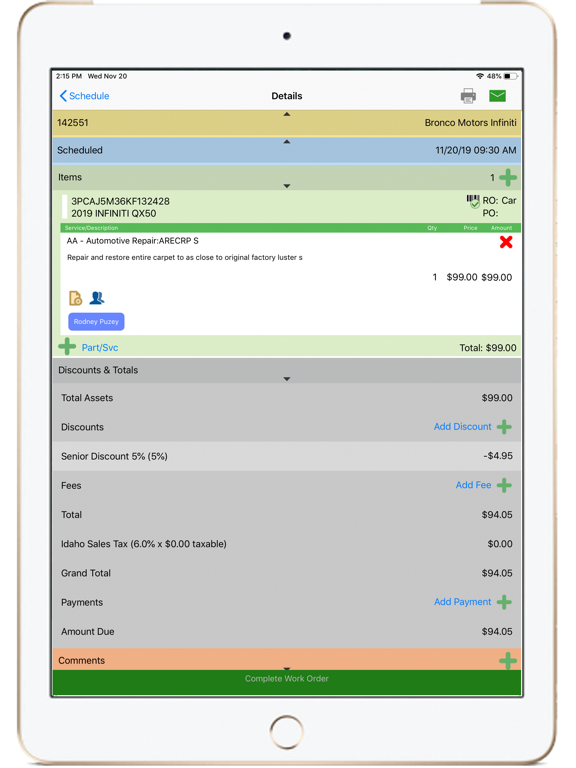
Task: Check the battery indicator in status bar
Action: 510,76
